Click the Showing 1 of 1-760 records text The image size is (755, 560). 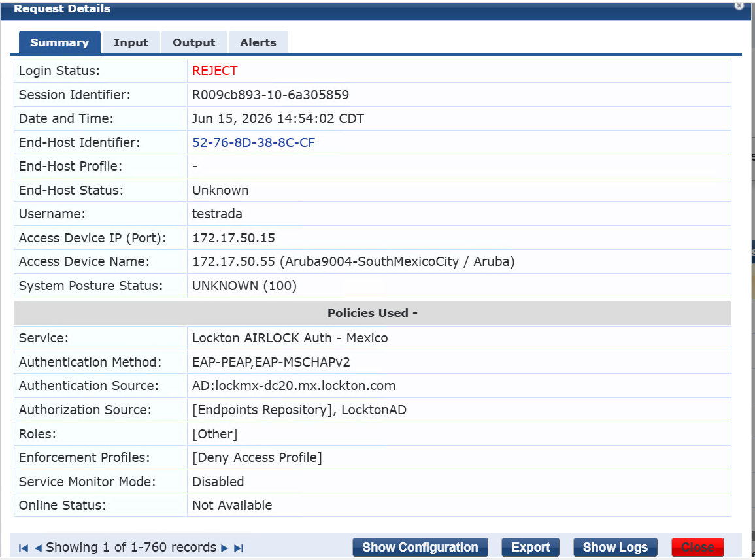[131, 547]
